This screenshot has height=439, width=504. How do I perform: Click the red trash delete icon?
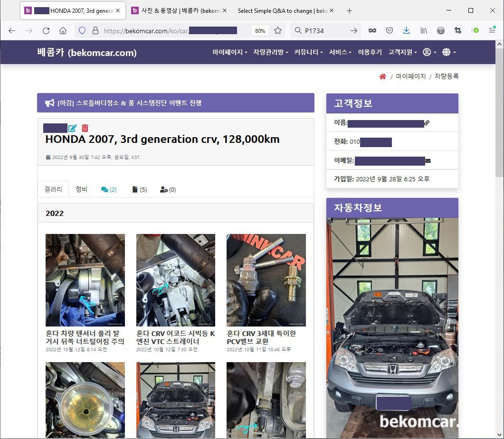[85, 128]
